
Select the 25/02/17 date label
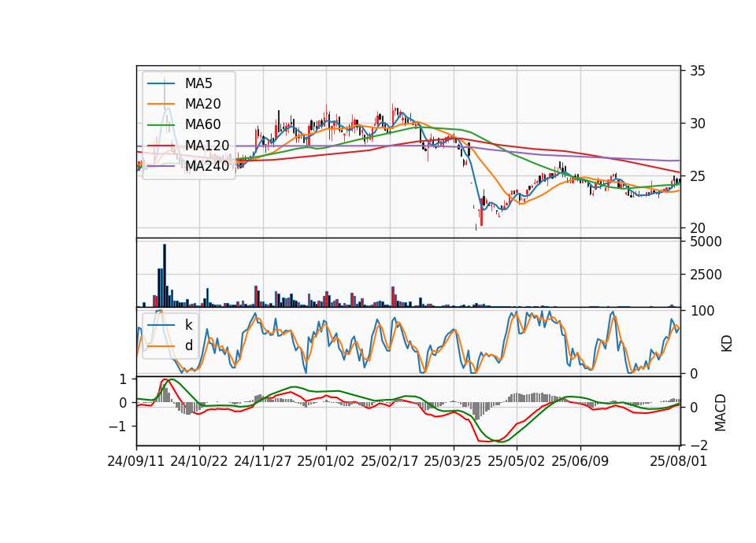point(390,461)
